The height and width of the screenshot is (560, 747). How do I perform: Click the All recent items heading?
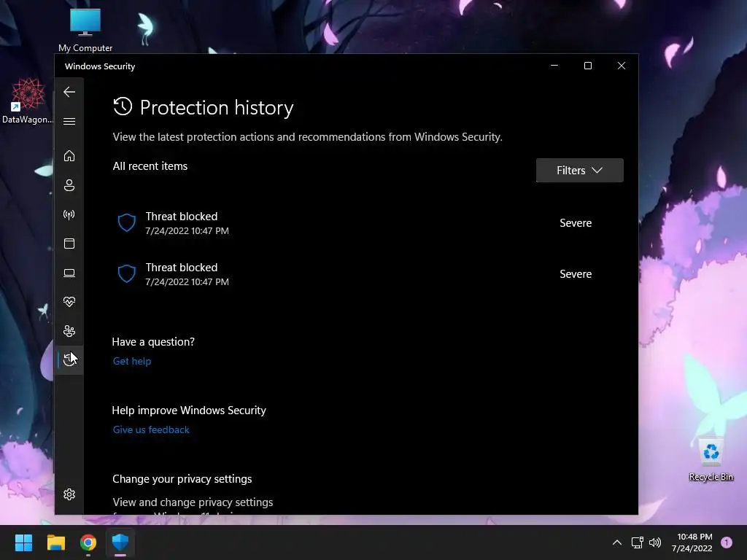click(150, 166)
